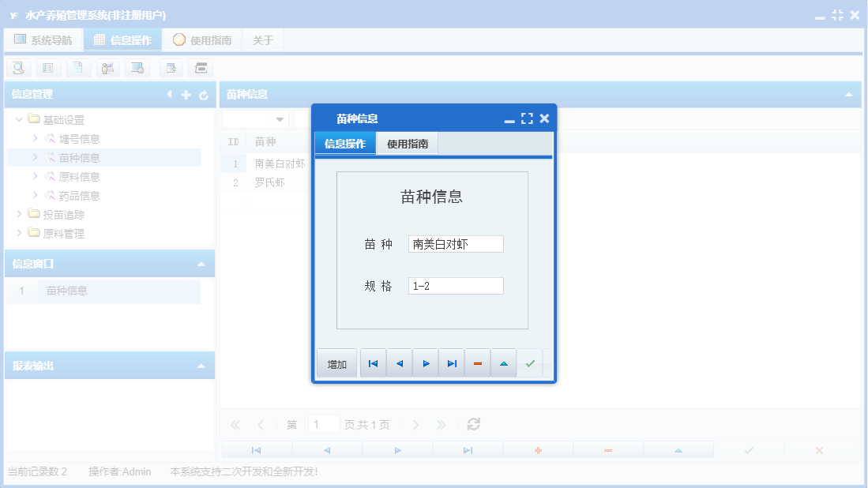Select the user settings icon in the toolbar
868x488 pixels.
[107, 68]
